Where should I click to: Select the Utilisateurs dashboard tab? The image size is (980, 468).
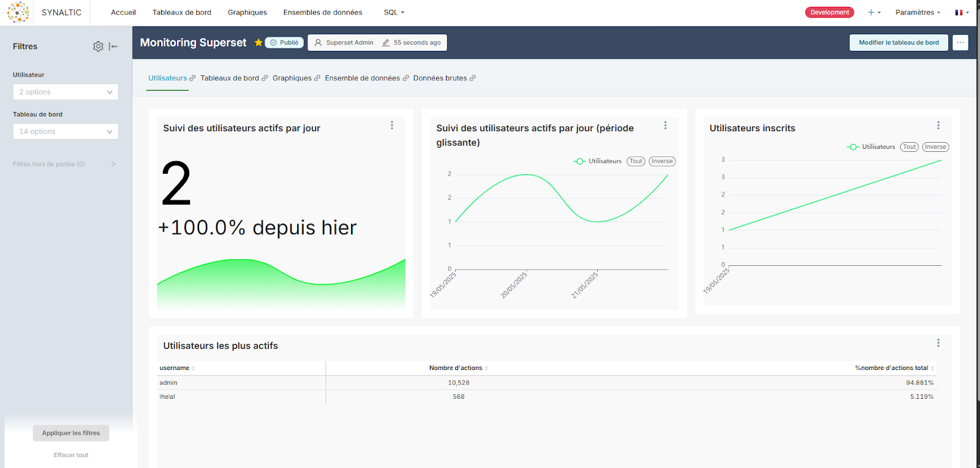[167, 78]
